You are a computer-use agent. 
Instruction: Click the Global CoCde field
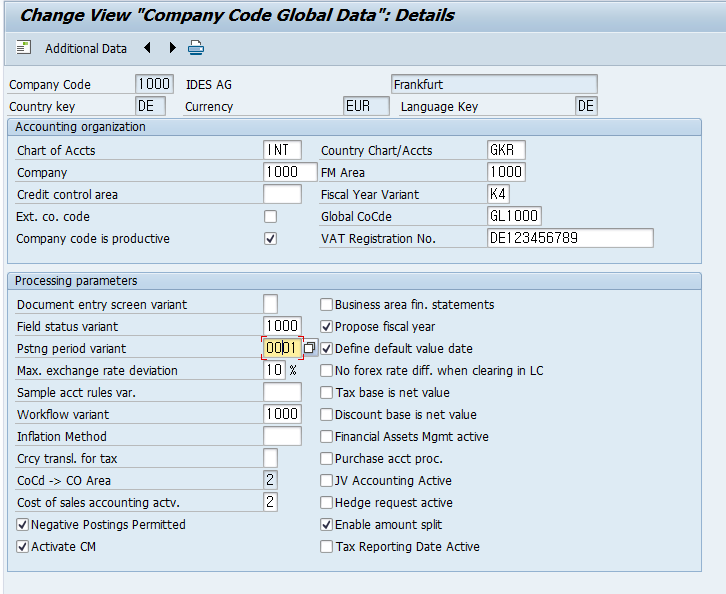[x=514, y=216]
